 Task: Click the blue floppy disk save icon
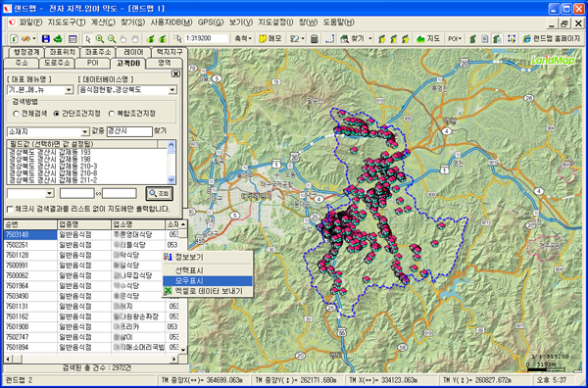[46, 38]
